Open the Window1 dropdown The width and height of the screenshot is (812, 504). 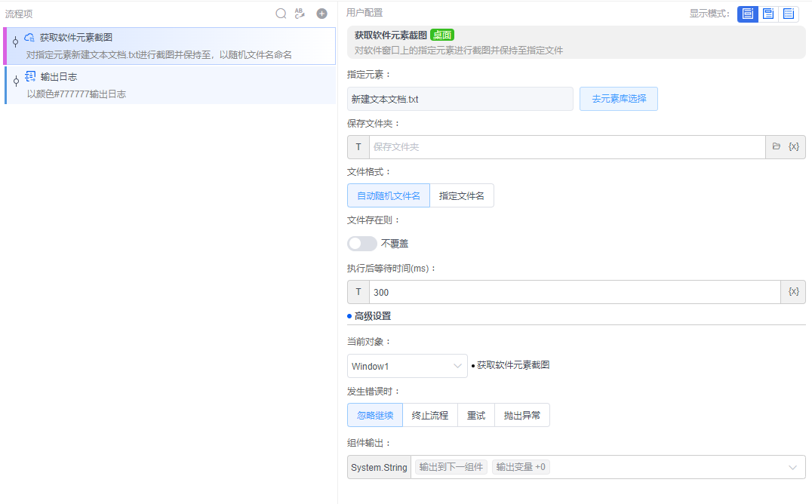point(407,365)
